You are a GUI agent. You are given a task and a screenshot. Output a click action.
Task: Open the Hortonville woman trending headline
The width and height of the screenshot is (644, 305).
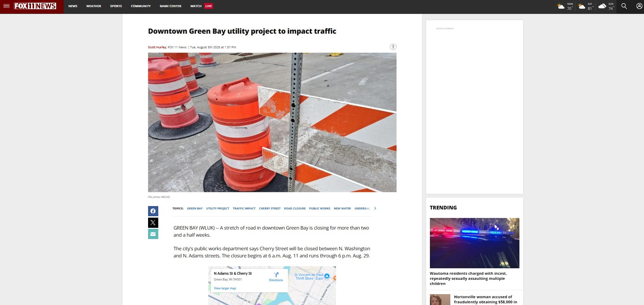pyautogui.click(x=485, y=300)
